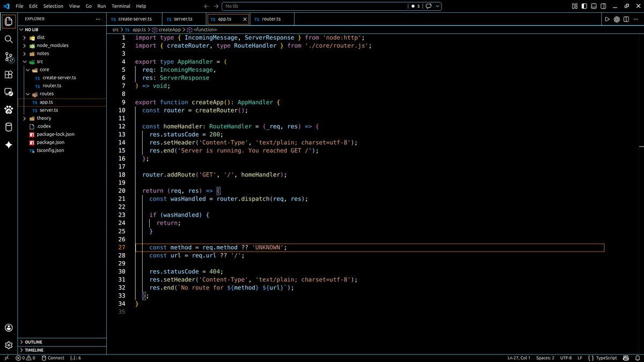Image resolution: width=644 pixels, height=362 pixels.
Task: Open .codex in the explorer
Action: (x=62, y=126)
